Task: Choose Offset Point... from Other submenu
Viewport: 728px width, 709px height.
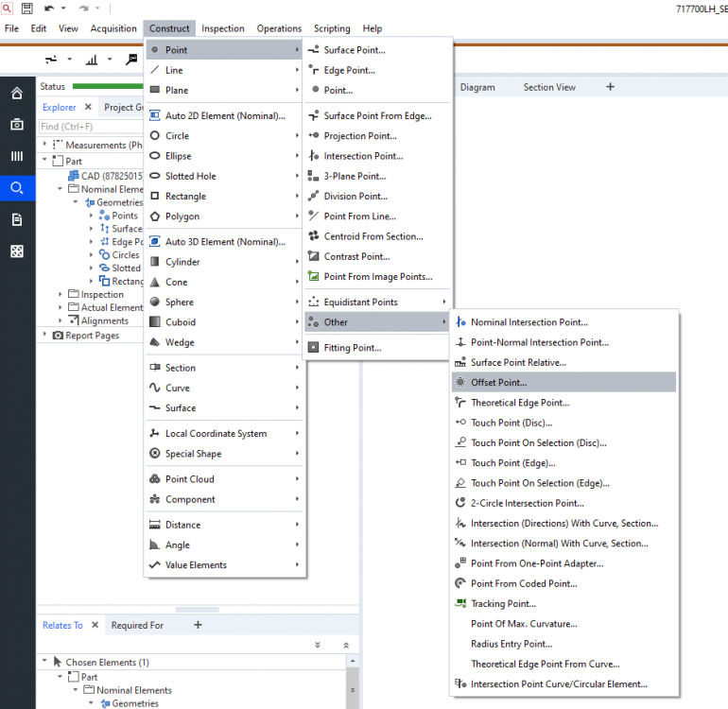Action: click(499, 383)
